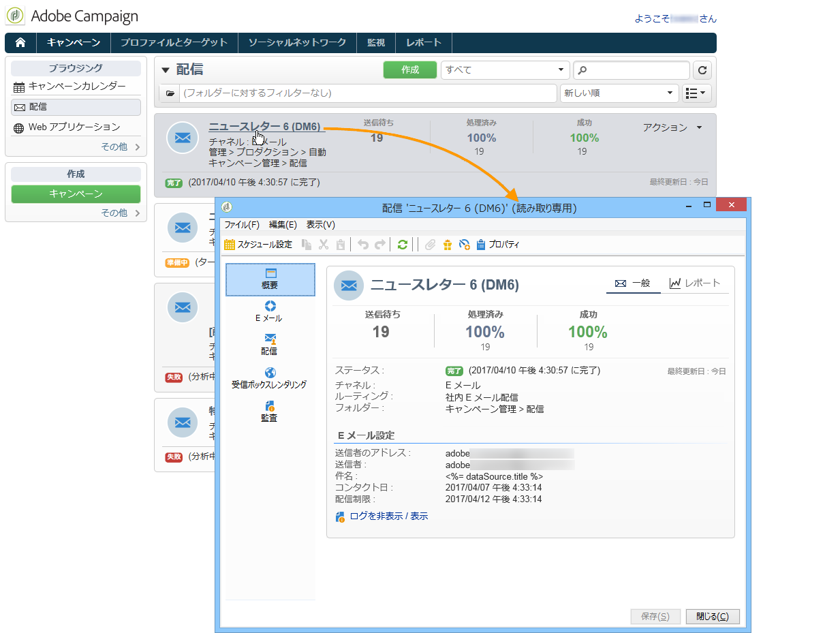Click the Adobe Campaign logo icon
Image resolution: width=840 pixels, height=633 pixels.
tap(16, 16)
